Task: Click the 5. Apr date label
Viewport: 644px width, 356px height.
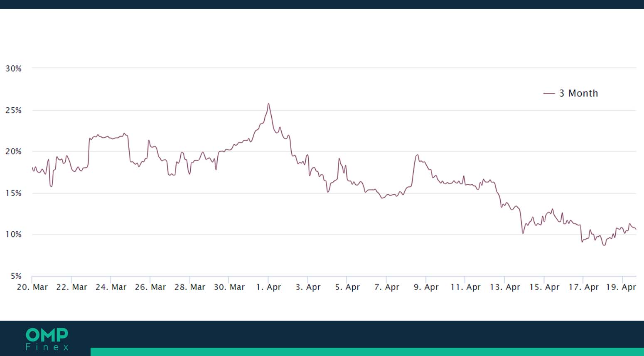Action: coord(347,287)
